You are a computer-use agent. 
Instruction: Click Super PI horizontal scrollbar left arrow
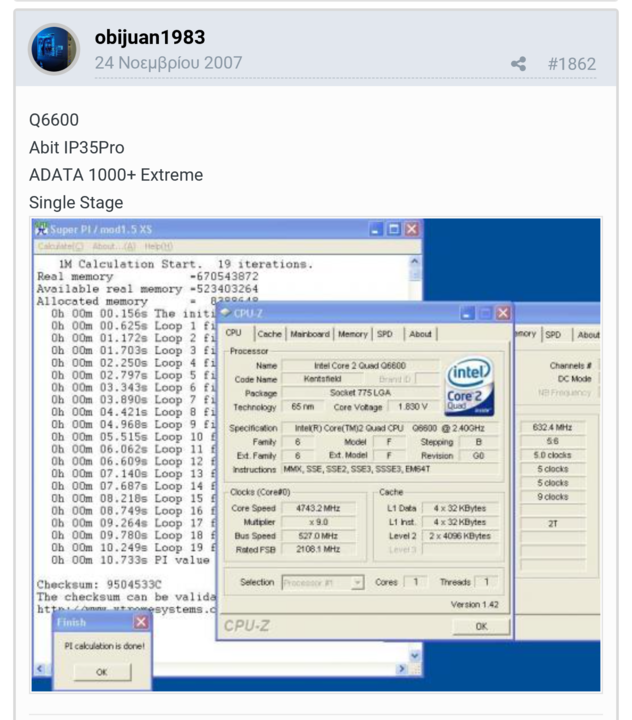click(40, 669)
